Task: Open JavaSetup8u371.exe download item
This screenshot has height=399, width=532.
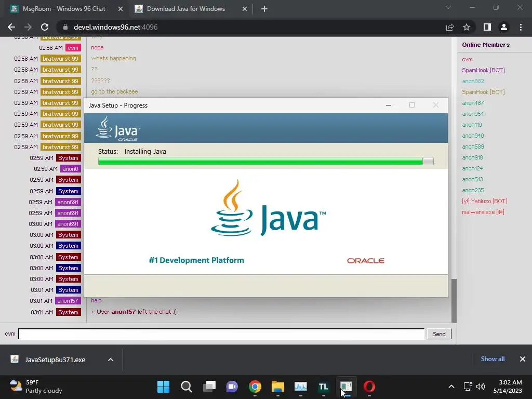Action: pos(55,360)
